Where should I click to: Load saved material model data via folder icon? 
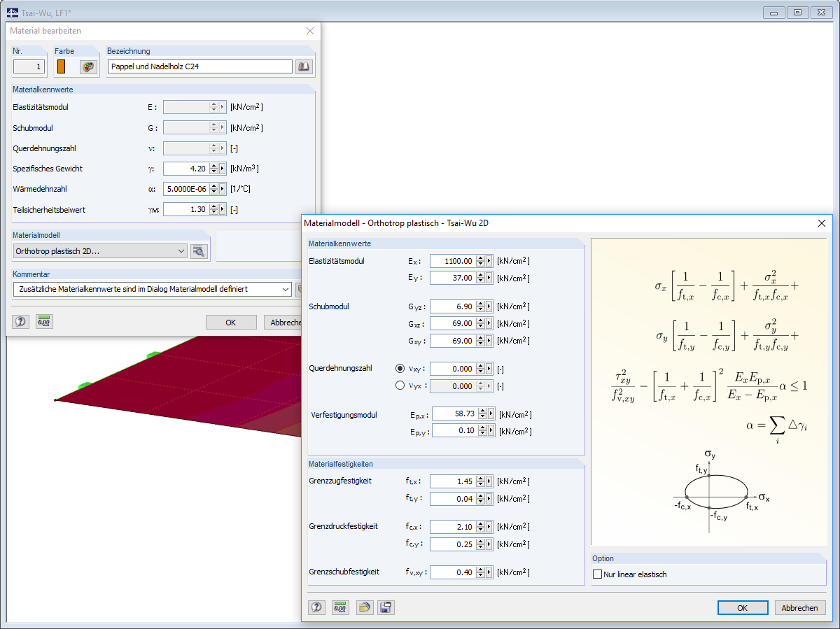coord(363,607)
